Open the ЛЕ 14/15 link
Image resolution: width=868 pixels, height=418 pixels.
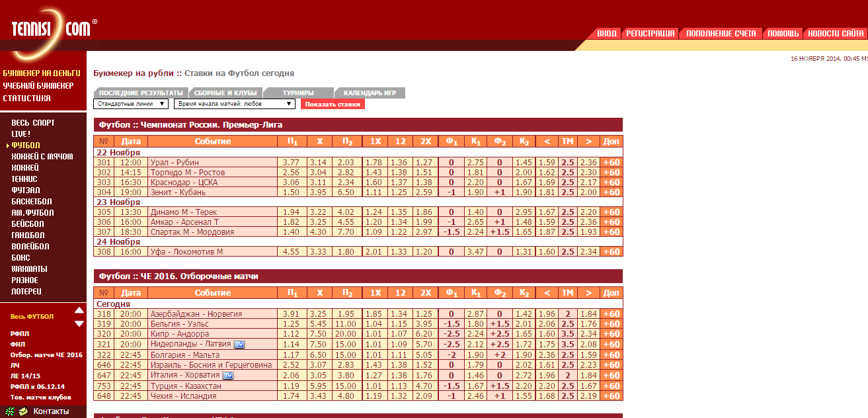24,376
